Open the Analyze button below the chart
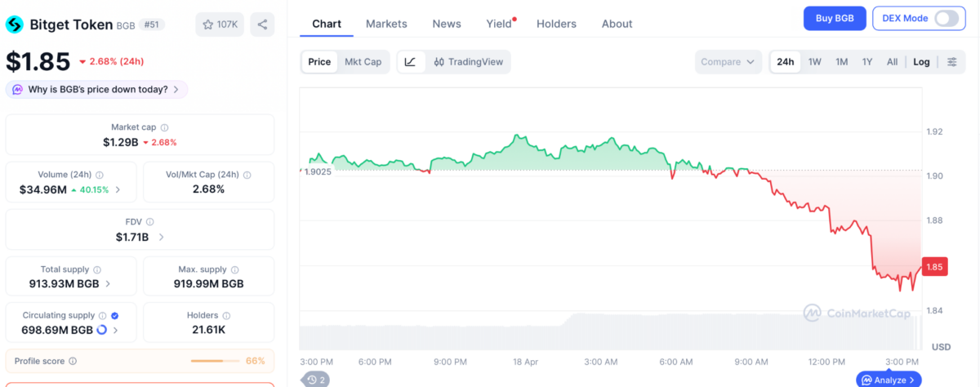 (889, 380)
